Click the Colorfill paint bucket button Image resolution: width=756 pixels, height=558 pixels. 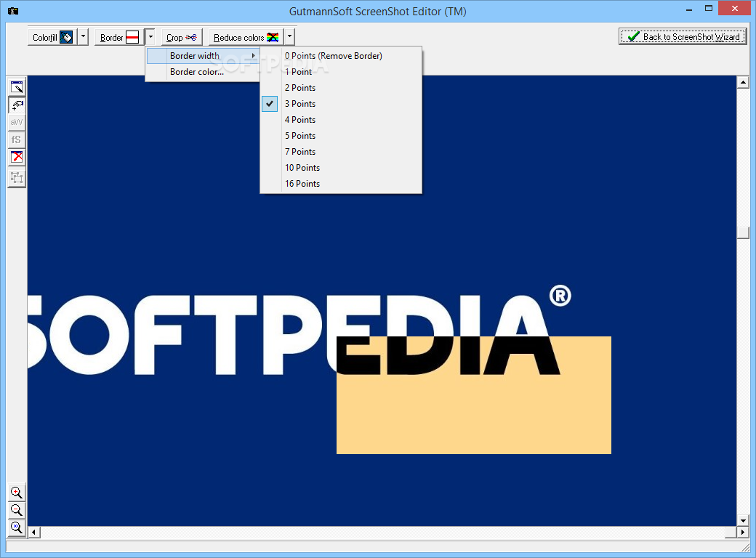pyautogui.click(x=52, y=37)
